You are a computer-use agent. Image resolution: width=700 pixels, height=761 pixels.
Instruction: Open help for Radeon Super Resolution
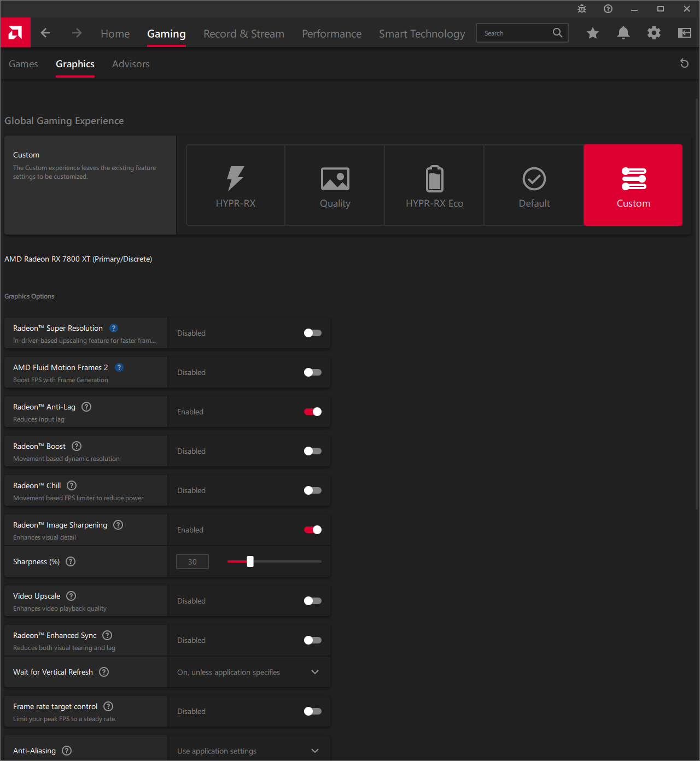[114, 328]
